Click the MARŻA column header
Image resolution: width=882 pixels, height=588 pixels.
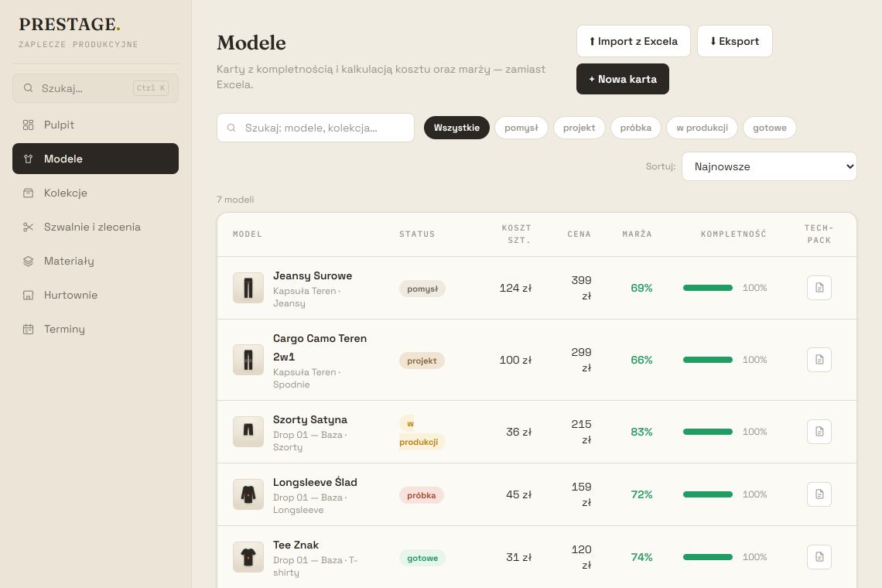tap(637, 234)
